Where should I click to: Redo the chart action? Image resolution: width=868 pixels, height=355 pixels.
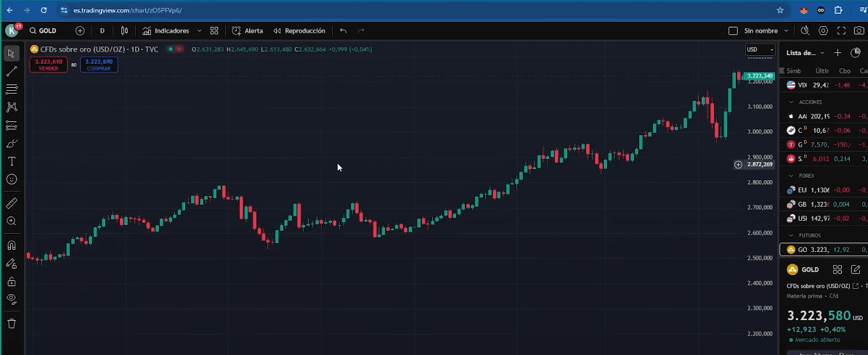click(x=361, y=31)
